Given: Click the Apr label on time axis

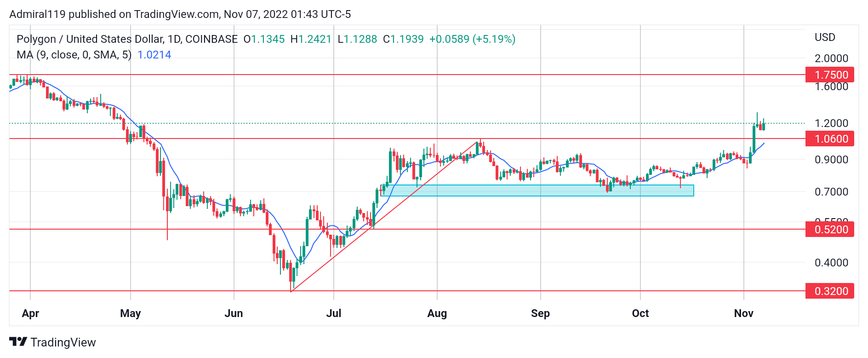Looking at the screenshot, I should (30, 313).
